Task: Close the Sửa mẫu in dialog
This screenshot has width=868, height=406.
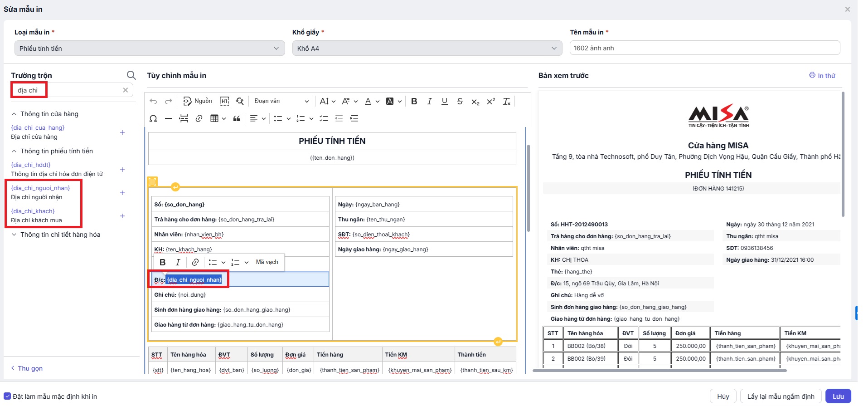Action: [848, 9]
